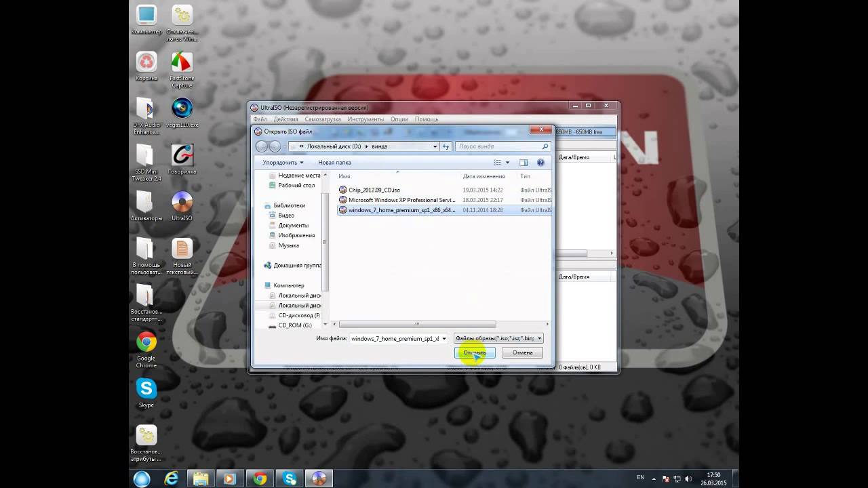This screenshot has height=488, width=868.
Task: Open Файл menu in UltraISO
Action: point(260,119)
